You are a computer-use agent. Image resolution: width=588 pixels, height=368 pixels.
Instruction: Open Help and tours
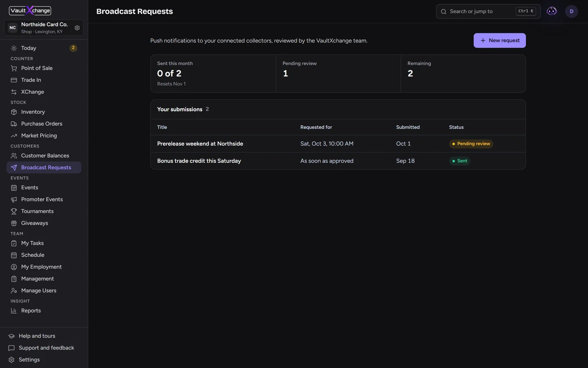point(44,336)
